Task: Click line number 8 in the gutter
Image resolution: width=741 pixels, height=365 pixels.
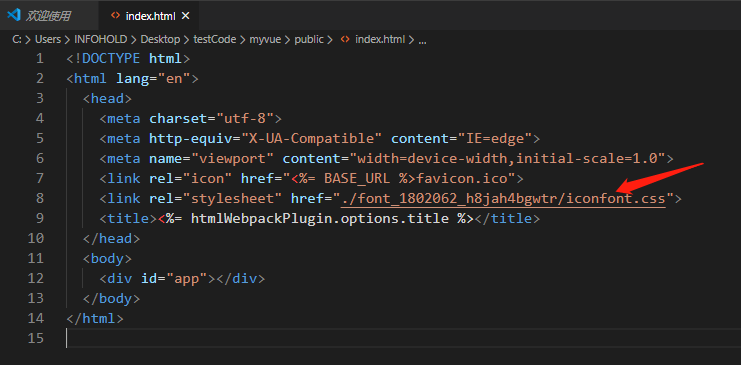Action: (x=39, y=199)
